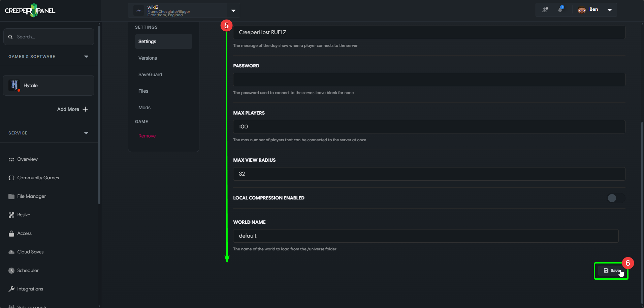The height and width of the screenshot is (308, 644).
Task: Collapse the Service section
Action: [86, 133]
